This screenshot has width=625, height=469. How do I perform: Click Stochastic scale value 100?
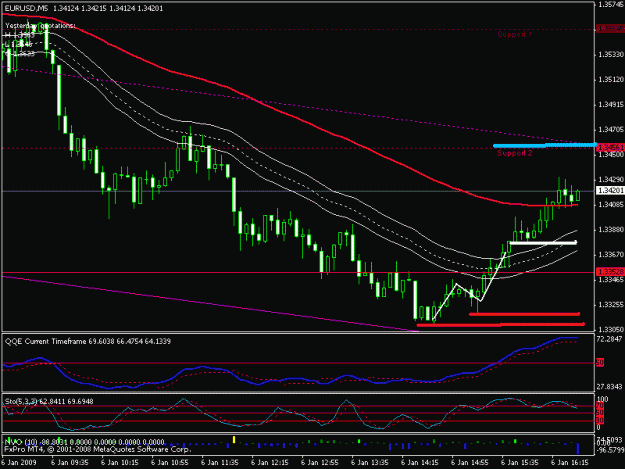pyautogui.click(x=602, y=399)
